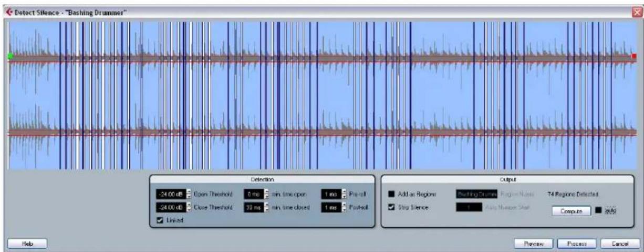Click the green start marker on the waveform
Viewport: 644px width, 252px height.
11,56
